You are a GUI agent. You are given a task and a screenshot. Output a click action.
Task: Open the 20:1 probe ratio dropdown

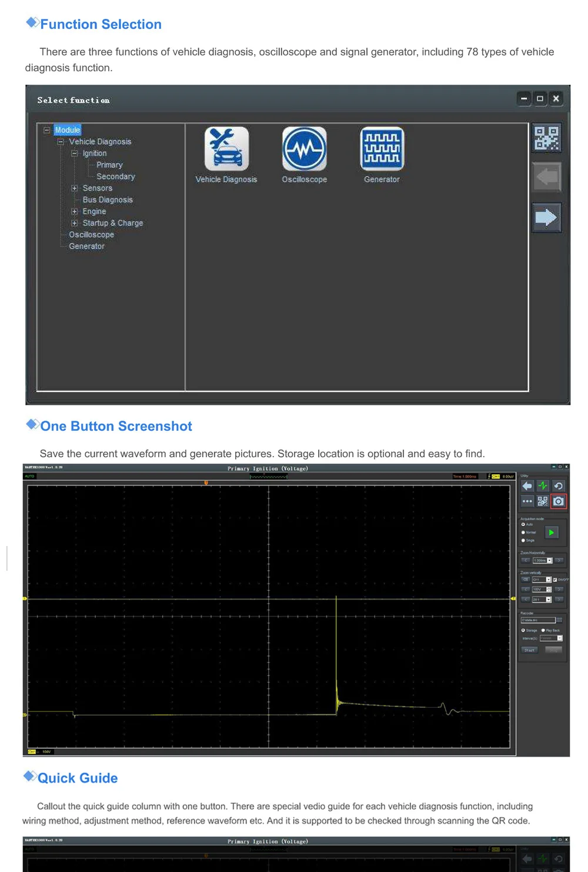tap(548, 600)
